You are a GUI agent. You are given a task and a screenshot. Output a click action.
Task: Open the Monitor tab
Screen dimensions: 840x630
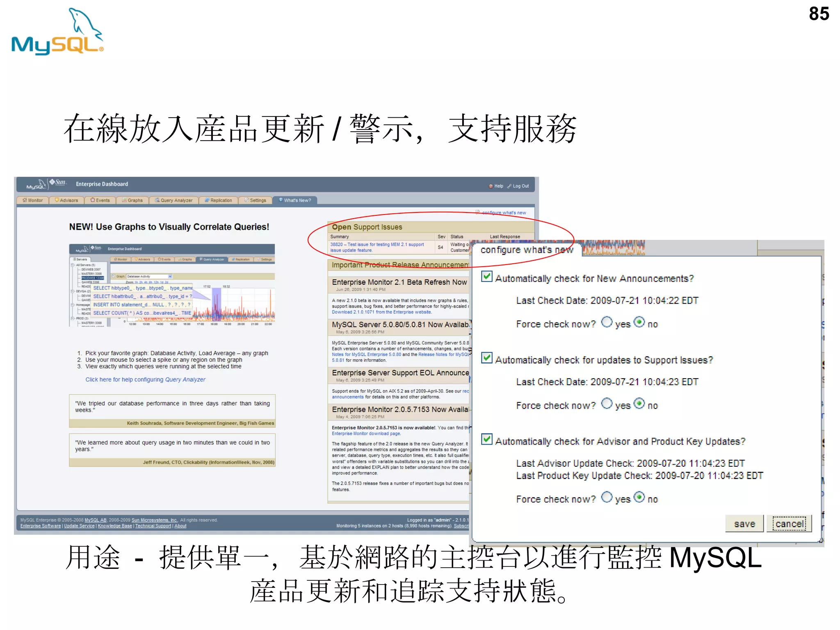click(x=33, y=200)
